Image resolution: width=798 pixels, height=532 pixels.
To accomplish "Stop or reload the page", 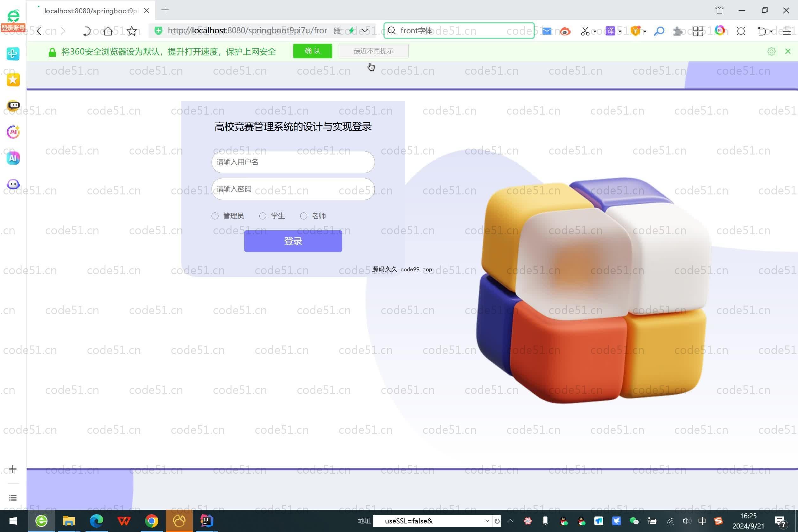I will (x=86, y=31).
